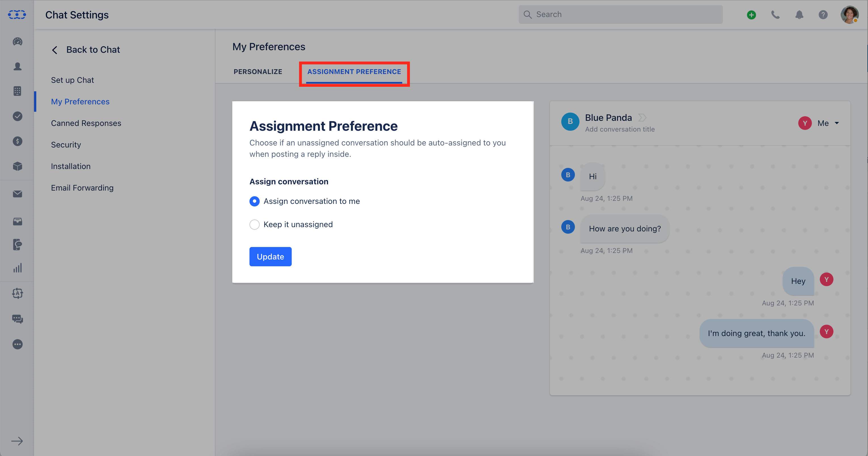
Task: Open the Chat bubbles icon in sidebar
Action: click(18, 319)
